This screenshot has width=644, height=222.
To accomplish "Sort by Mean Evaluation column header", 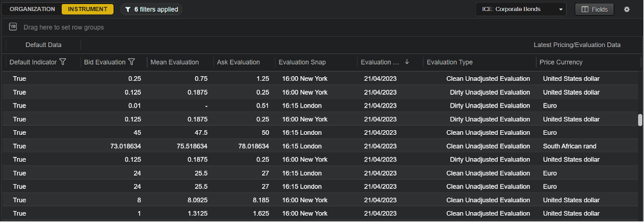I will pos(175,62).
